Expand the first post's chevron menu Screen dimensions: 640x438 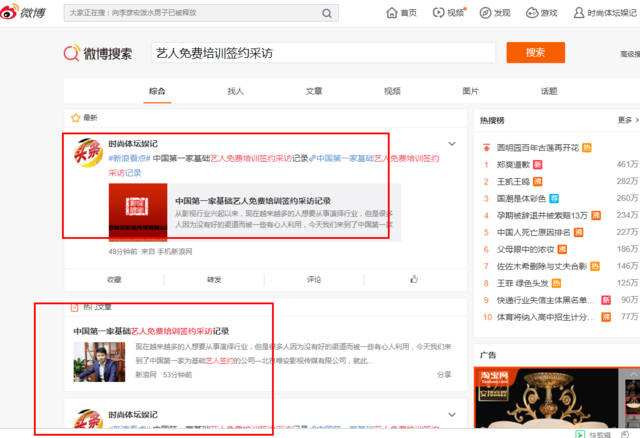[452, 144]
